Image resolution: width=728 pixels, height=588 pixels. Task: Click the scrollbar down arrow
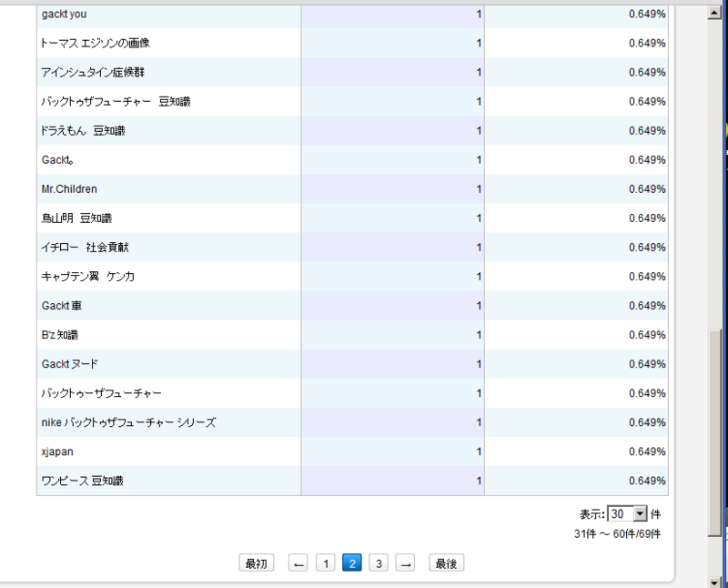click(714, 582)
